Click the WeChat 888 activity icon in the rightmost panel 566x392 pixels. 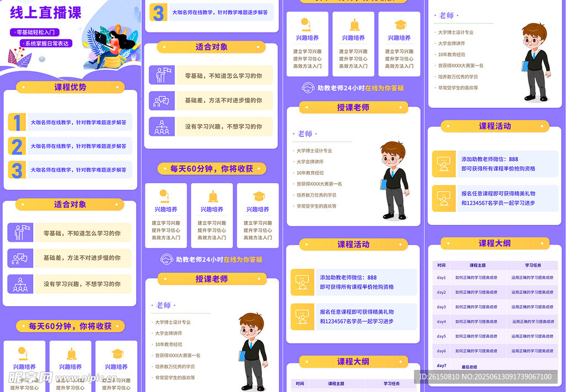point(443,163)
